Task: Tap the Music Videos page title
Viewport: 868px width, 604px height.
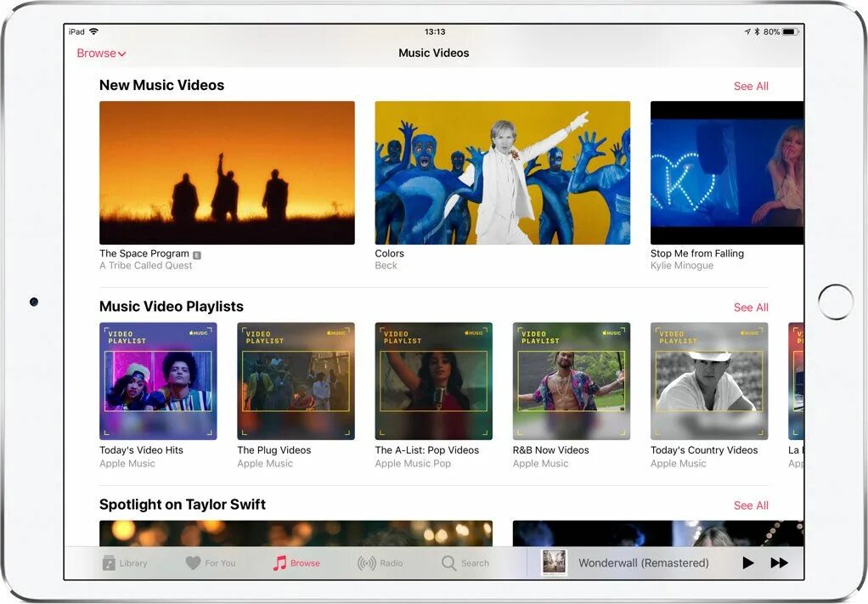Action: tap(434, 54)
